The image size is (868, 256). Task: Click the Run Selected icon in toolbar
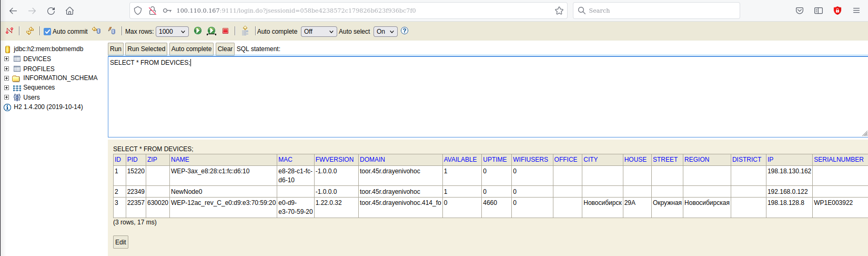[x=211, y=31]
